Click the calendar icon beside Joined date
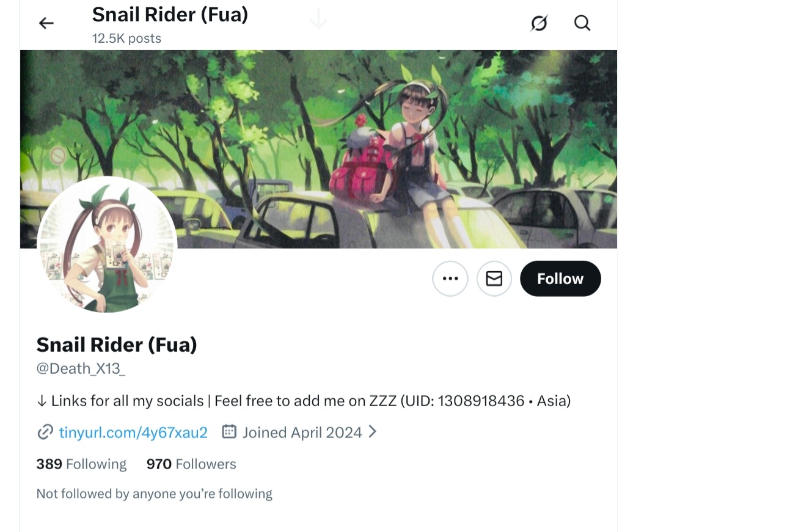812x532 pixels. (x=229, y=432)
